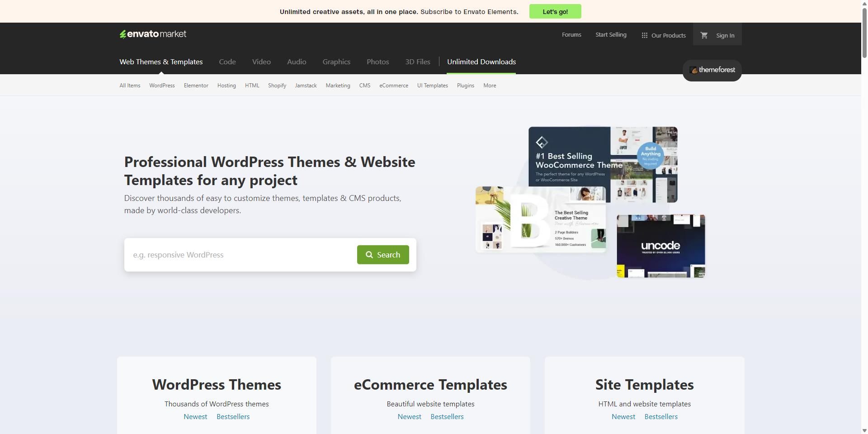Click Bestsellers under Site Templates
Image resolution: width=868 pixels, height=434 pixels.
pos(661,417)
